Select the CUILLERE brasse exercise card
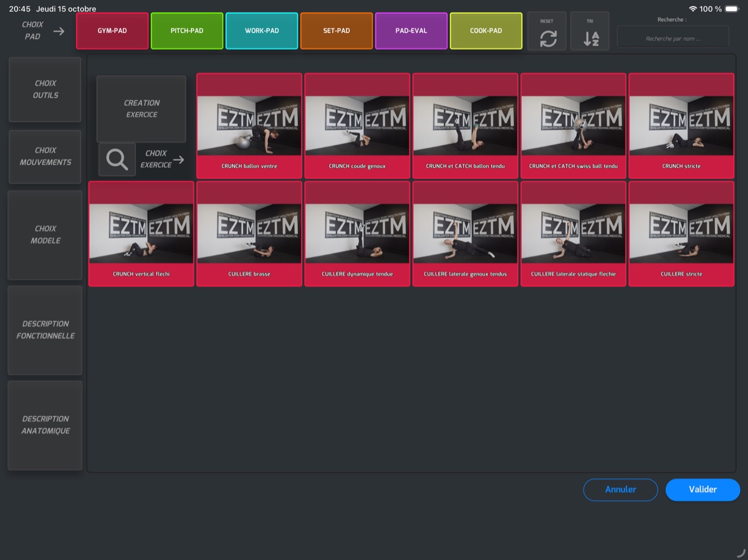Screen dimensions: 748x560 249,234
